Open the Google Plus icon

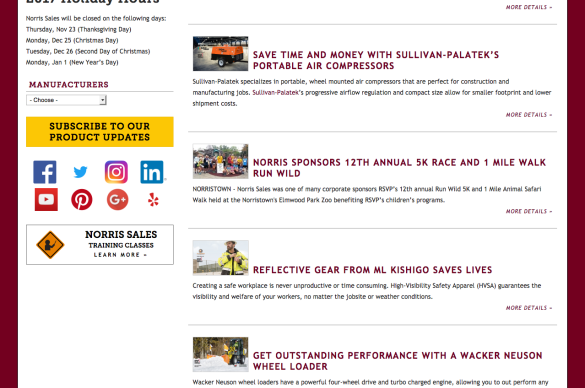click(x=118, y=200)
